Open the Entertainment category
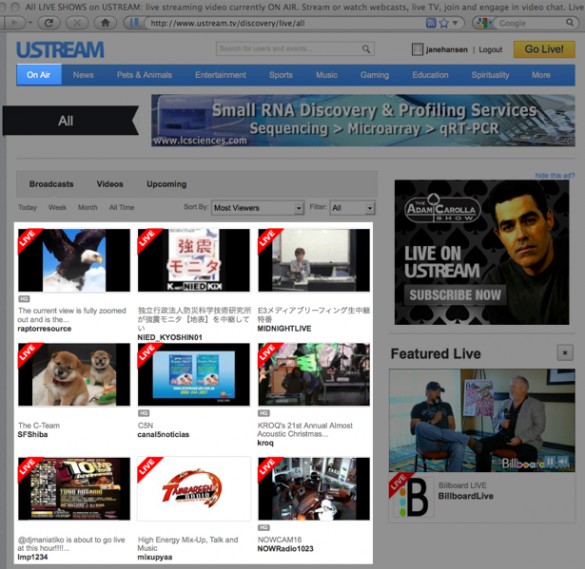This screenshot has width=585, height=569. pos(220,75)
